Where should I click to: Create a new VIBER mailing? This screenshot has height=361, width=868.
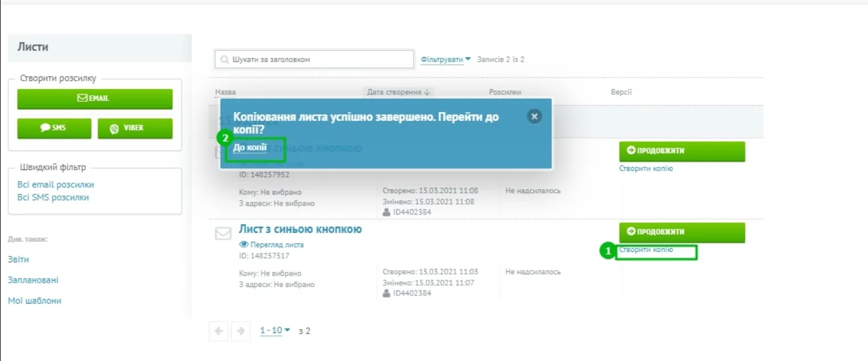[135, 128]
